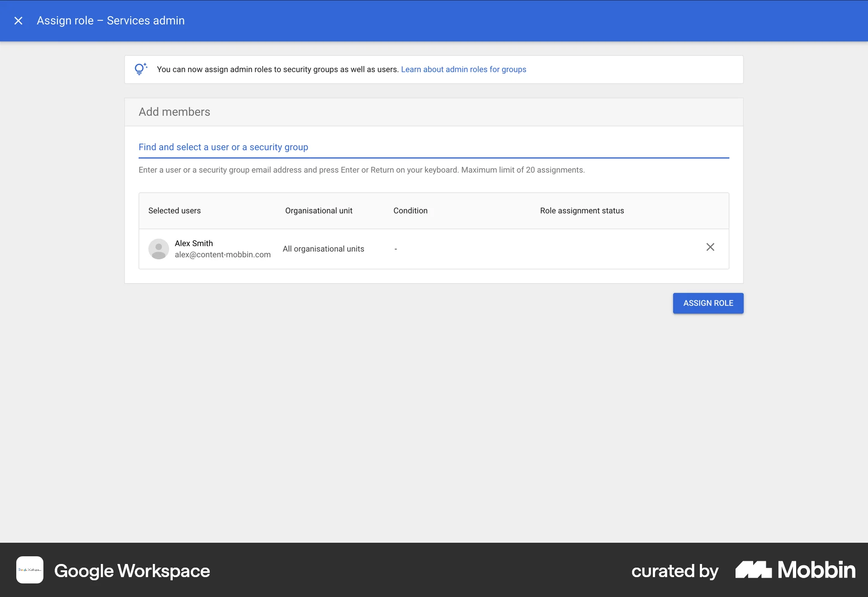Click the lightbulb tip icon

tap(141, 69)
